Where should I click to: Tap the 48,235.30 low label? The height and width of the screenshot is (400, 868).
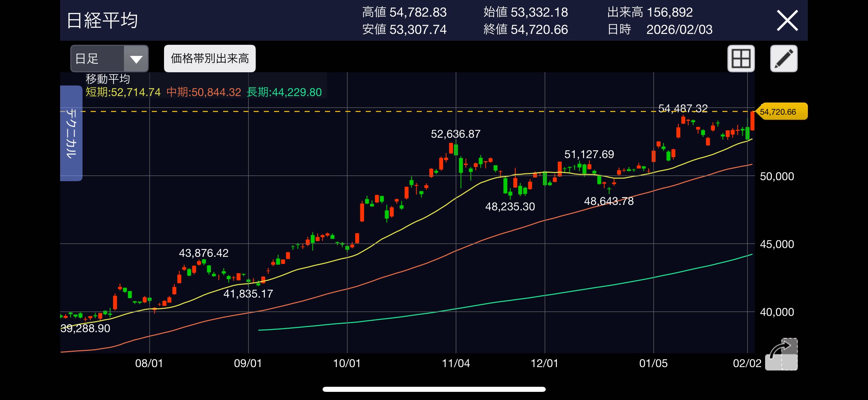tap(510, 206)
